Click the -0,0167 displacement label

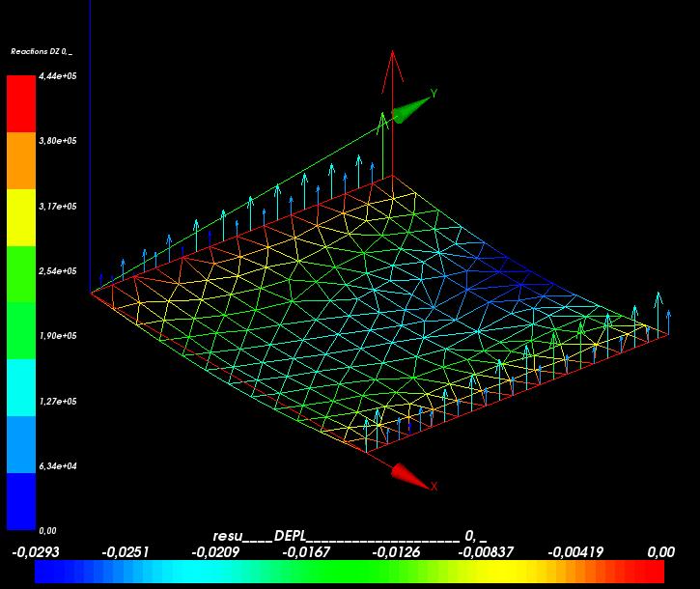306,552
